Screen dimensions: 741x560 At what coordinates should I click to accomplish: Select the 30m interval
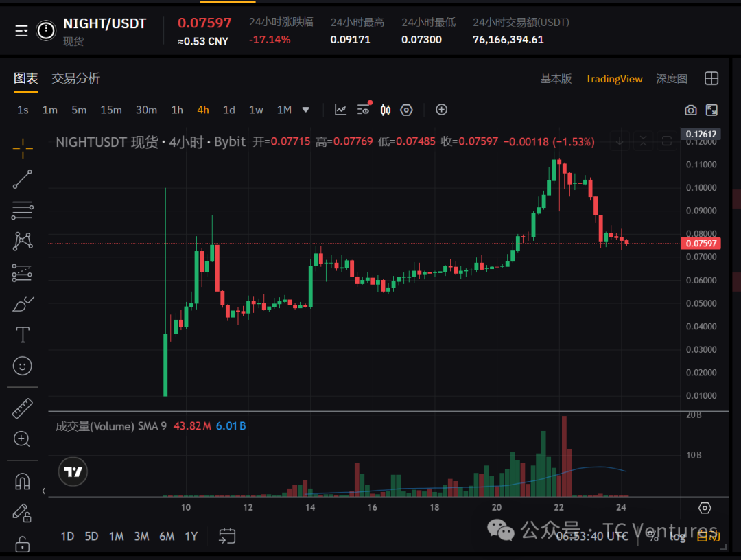pos(147,110)
